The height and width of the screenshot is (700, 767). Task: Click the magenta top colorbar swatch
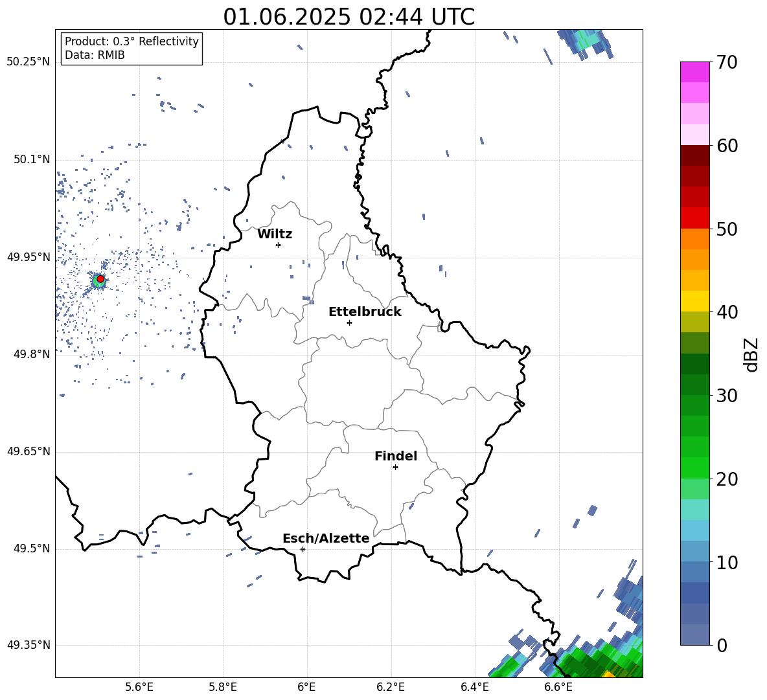pyautogui.click(x=694, y=72)
